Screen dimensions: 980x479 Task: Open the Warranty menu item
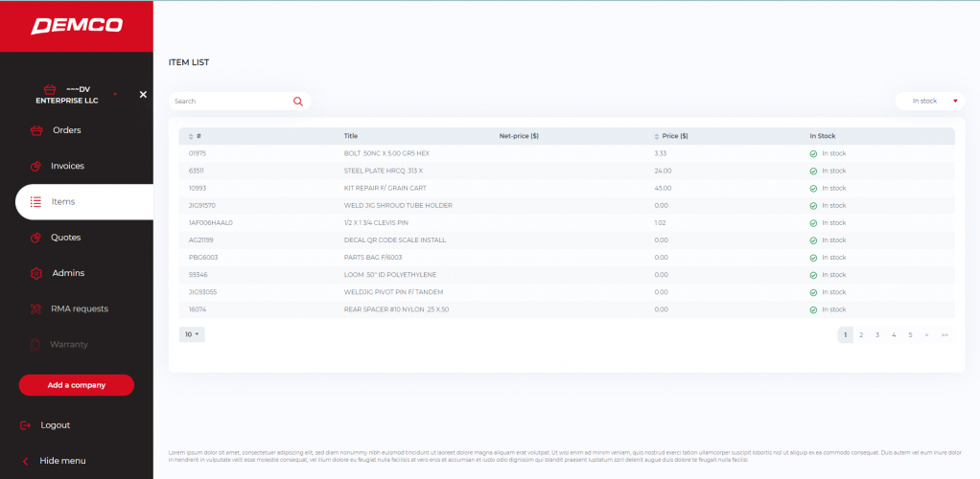click(69, 344)
